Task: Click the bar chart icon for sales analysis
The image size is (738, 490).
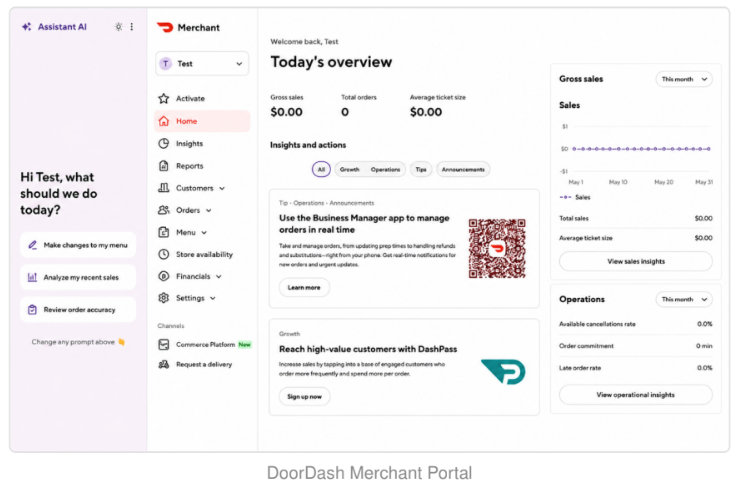Action: (32, 277)
